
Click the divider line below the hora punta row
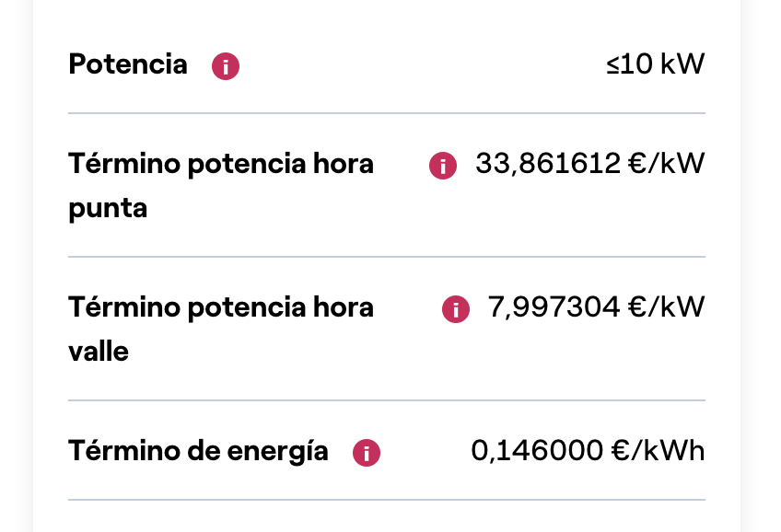(387, 257)
